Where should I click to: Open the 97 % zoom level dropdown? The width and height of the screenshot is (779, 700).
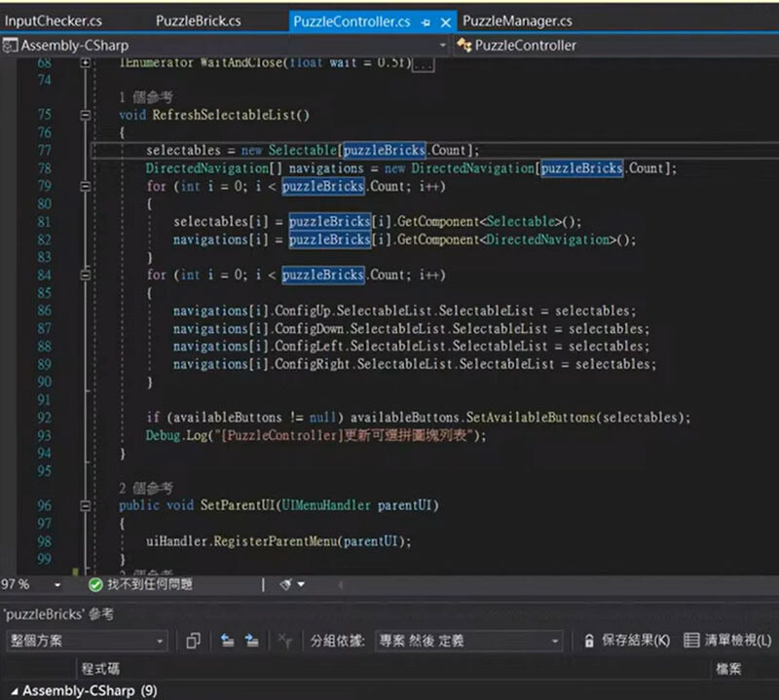click(x=57, y=585)
